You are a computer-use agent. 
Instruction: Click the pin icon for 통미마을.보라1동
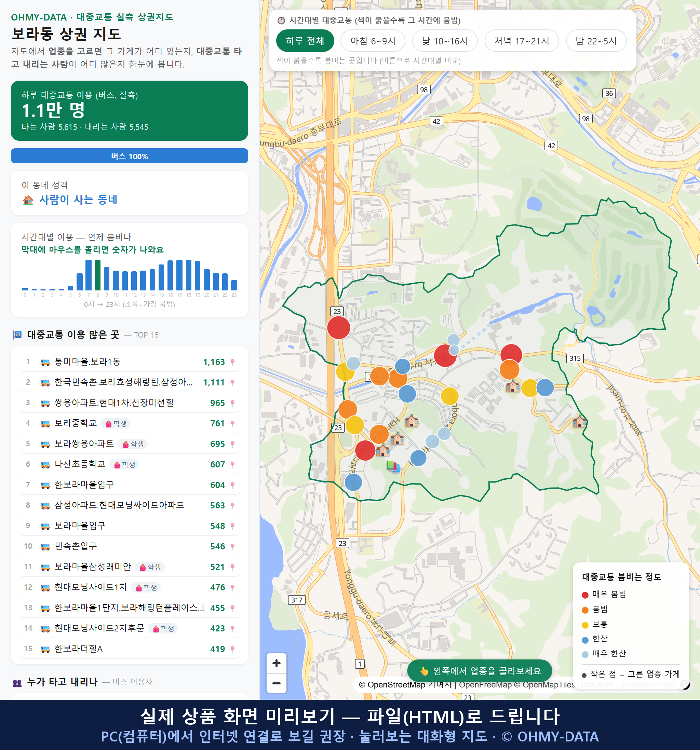pyautogui.click(x=232, y=362)
